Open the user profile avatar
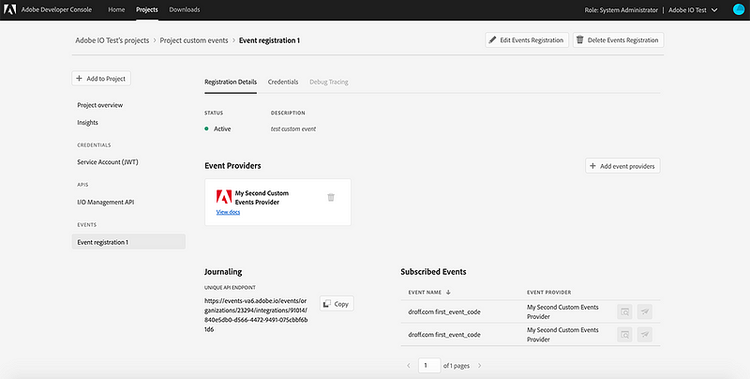Viewport: 750px width, 379px height. pos(739,10)
